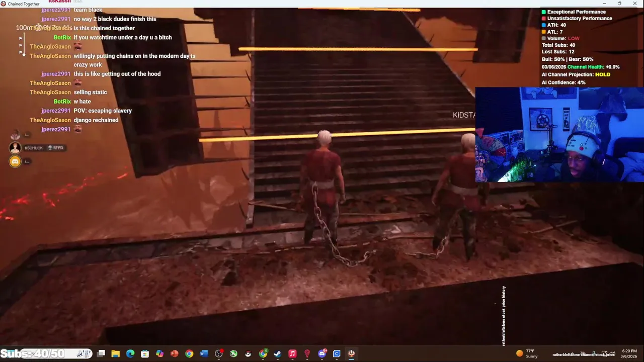Open Microsoft Word from the taskbar
The height and width of the screenshot is (362, 644).
coord(204,353)
